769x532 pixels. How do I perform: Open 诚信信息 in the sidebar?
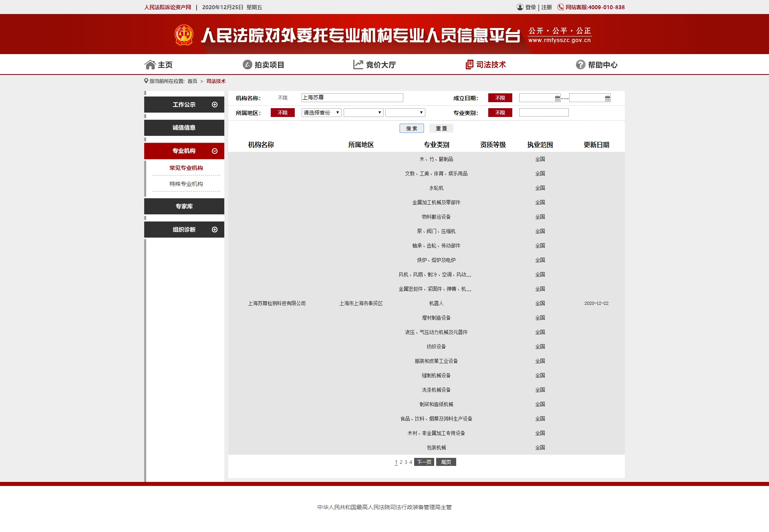(184, 128)
